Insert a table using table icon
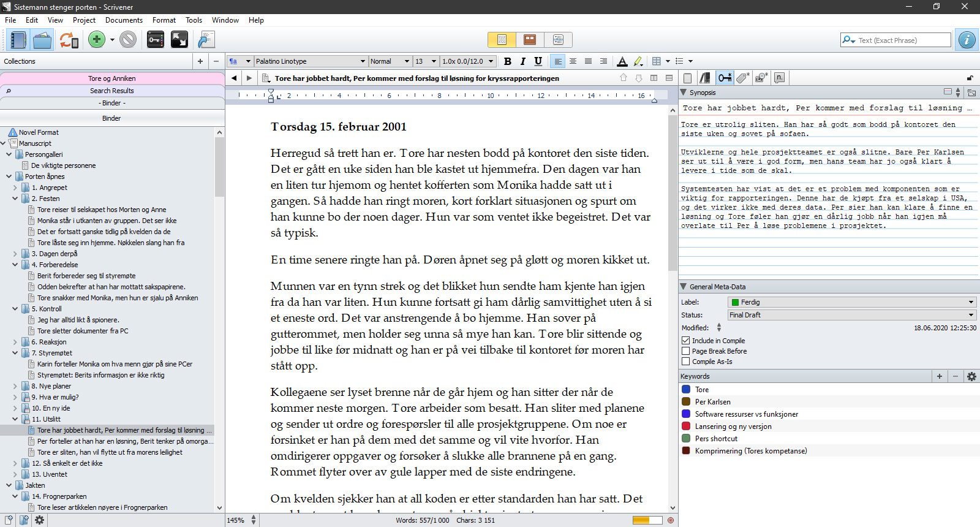The image size is (980, 527). click(x=657, y=61)
